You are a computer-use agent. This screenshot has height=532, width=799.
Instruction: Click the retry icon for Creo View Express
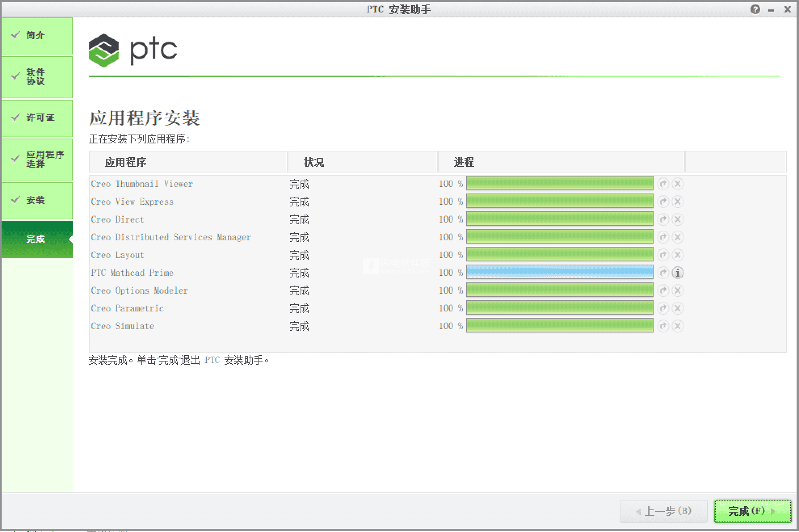click(663, 202)
